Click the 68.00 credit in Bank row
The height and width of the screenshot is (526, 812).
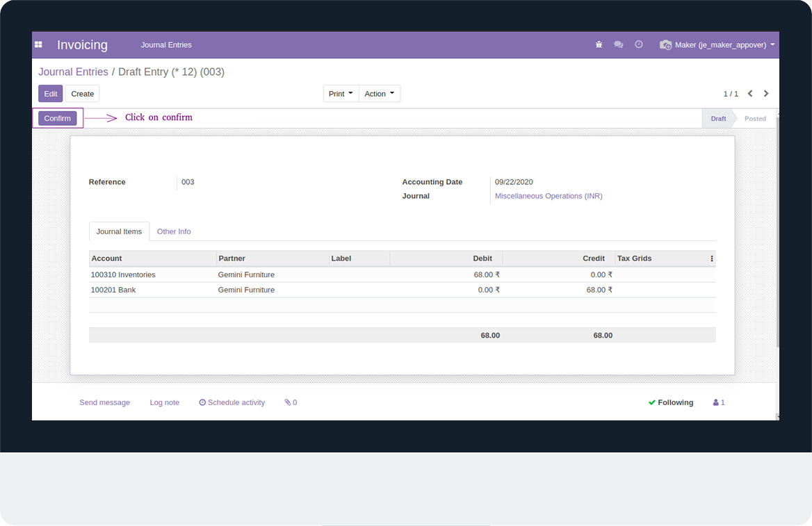point(599,290)
